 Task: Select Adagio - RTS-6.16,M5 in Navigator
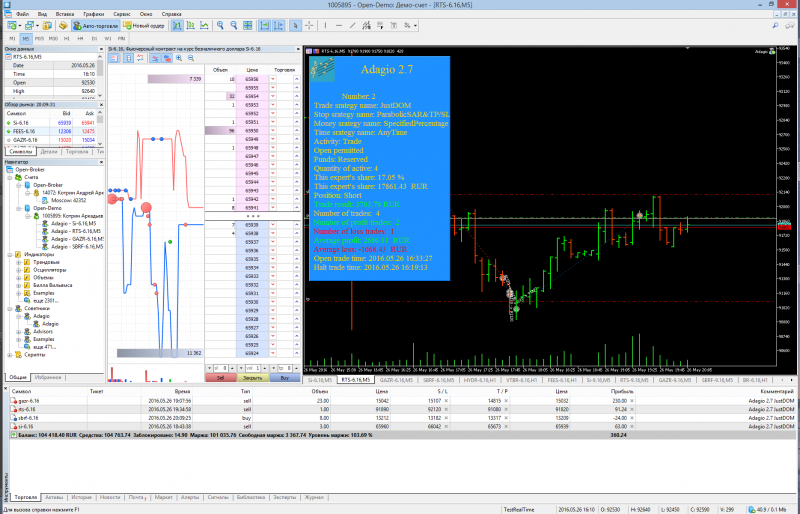[76, 231]
